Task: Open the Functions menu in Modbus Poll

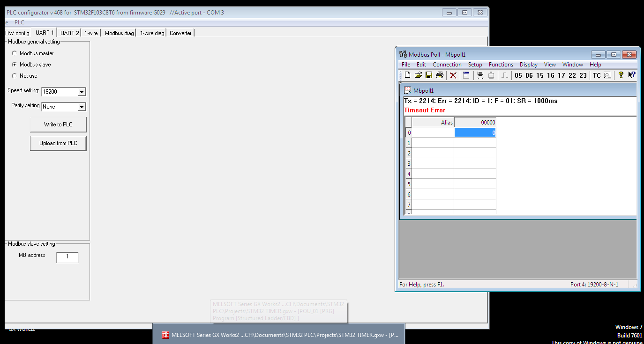Action: [501, 65]
